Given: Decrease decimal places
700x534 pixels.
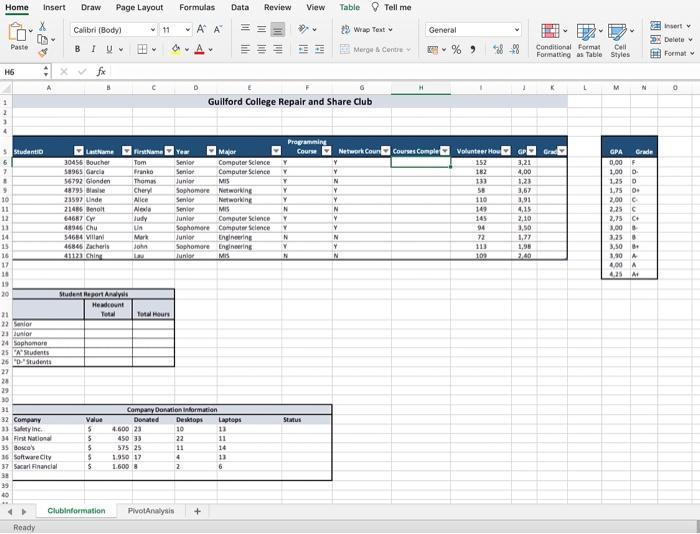Looking at the screenshot, I should pyautogui.click(x=514, y=49).
